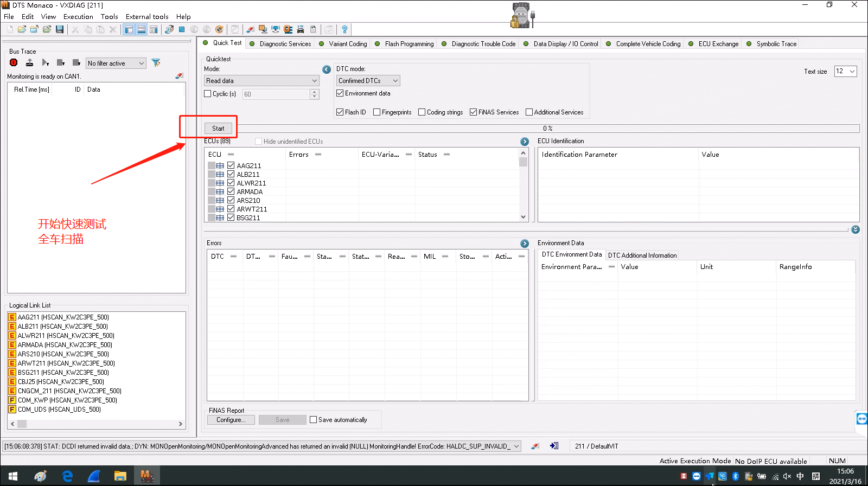The width and height of the screenshot is (868, 486).
Task: Open the Flash Programming tab
Action: point(405,44)
